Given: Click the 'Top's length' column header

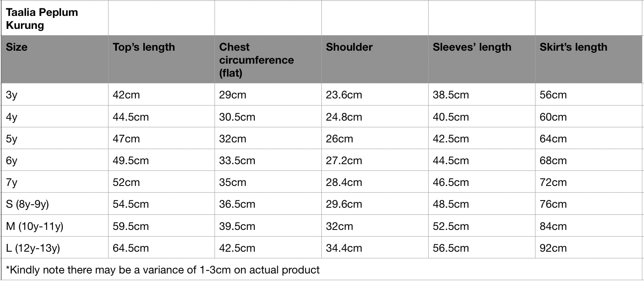Looking at the screenshot, I should click(x=144, y=47).
